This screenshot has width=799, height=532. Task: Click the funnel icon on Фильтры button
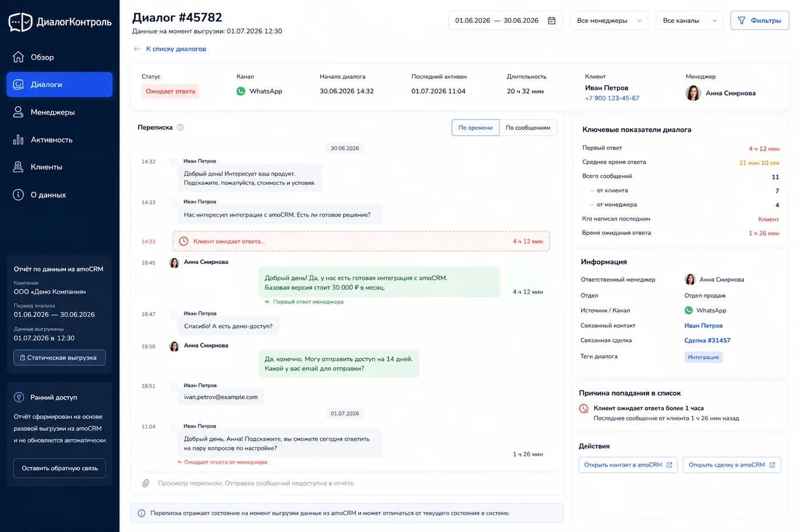coord(741,21)
